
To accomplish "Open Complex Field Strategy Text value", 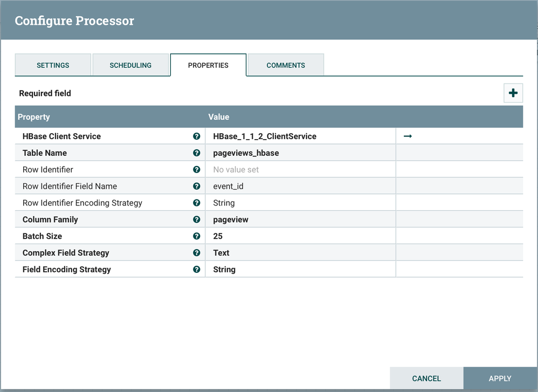I will tap(221, 253).
